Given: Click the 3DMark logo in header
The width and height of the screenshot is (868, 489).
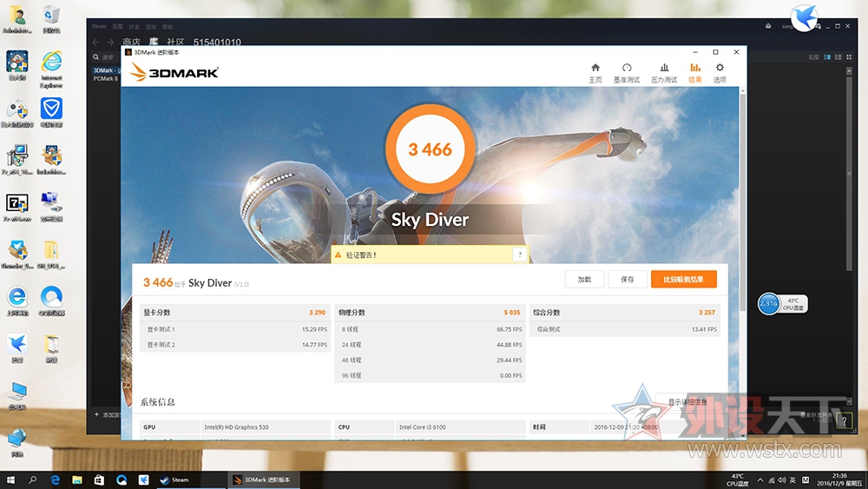Looking at the screenshot, I should (x=174, y=72).
